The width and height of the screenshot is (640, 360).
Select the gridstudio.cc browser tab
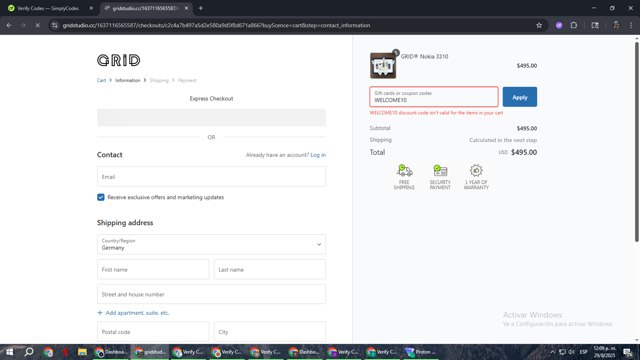(145, 8)
